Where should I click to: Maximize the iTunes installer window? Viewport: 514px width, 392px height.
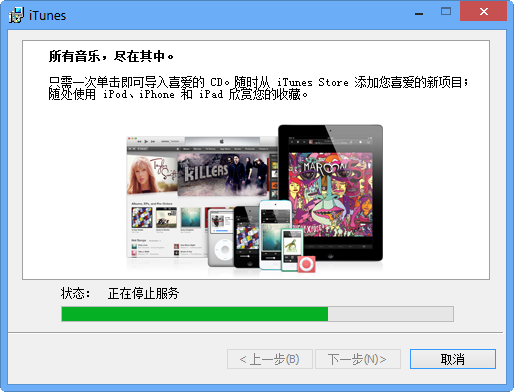point(446,12)
